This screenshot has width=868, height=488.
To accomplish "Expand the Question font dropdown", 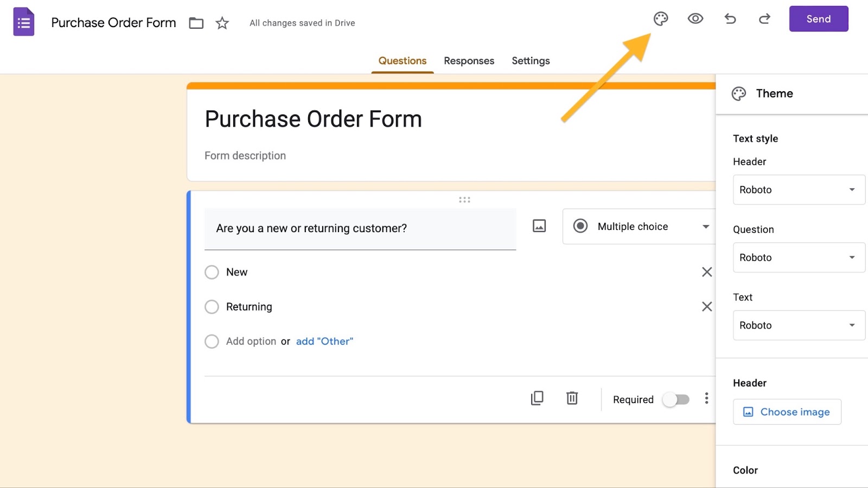I will coord(799,258).
